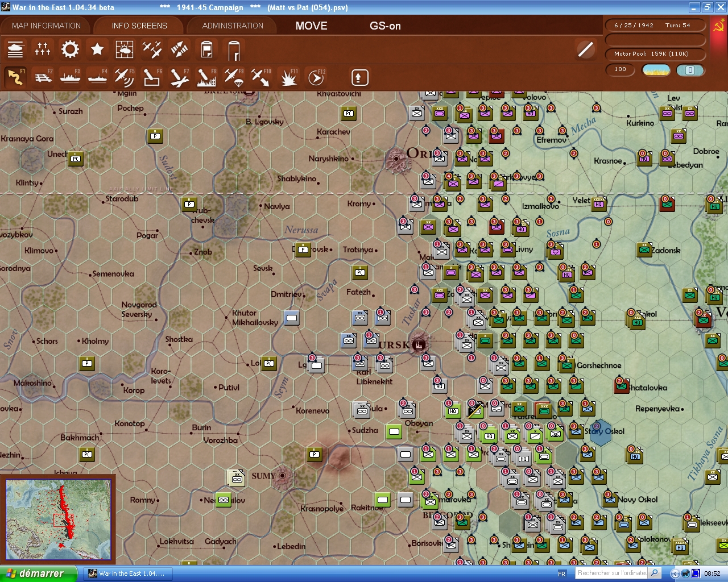This screenshot has width=728, height=582.
Task: Click the Rechercher sur l'ordinateur search field
Action: (612, 573)
